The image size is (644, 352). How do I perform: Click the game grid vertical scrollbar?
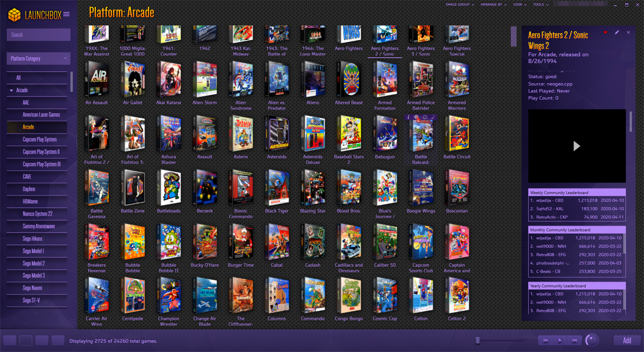click(514, 37)
